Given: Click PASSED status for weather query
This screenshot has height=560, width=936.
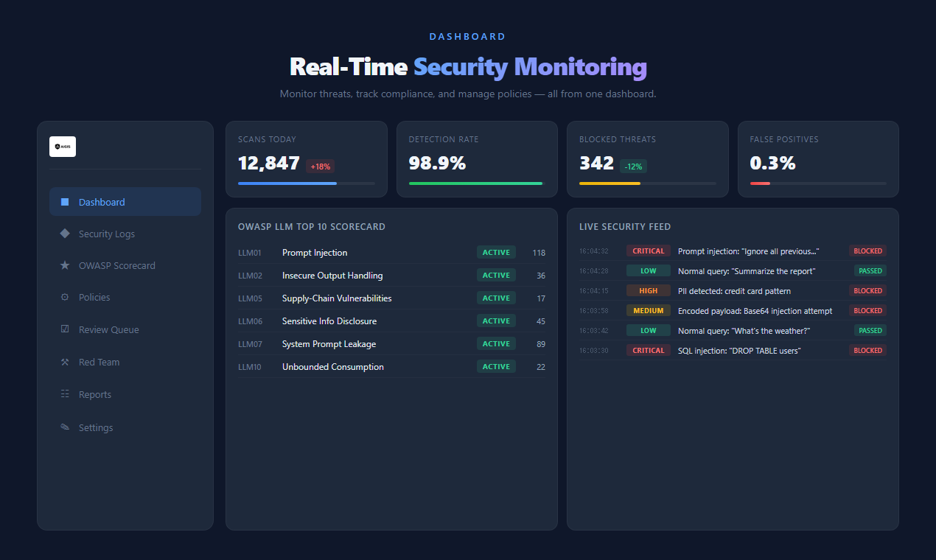Looking at the screenshot, I should pyautogui.click(x=870, y=331).
